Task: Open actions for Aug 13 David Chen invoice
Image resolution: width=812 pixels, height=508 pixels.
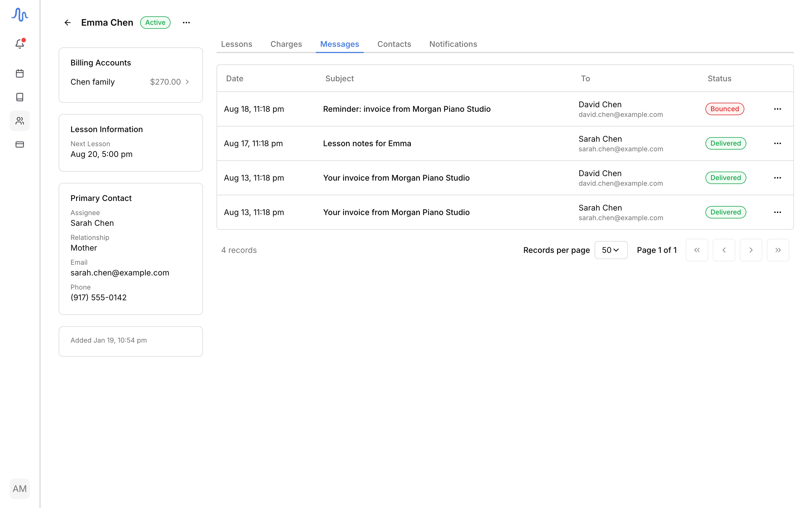Action: point(777,178)
